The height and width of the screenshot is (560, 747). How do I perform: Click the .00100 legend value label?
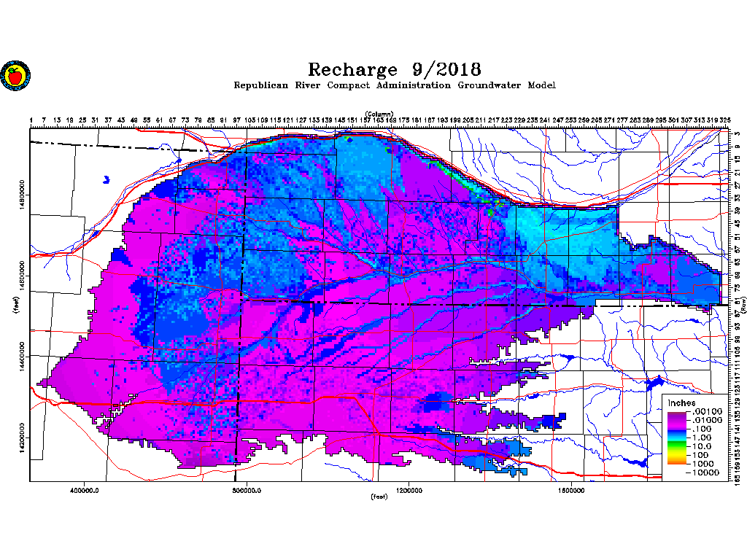pos(705,412)
